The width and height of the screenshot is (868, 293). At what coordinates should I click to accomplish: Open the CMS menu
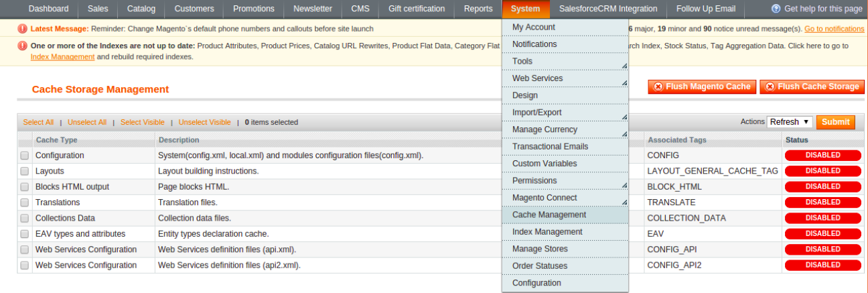360,9
